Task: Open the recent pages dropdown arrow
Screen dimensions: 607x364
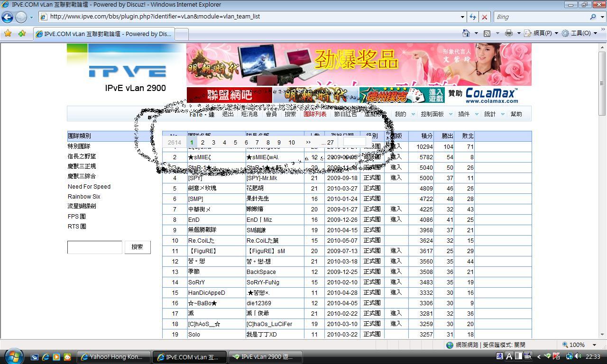Action: click(x=31, y=17)
